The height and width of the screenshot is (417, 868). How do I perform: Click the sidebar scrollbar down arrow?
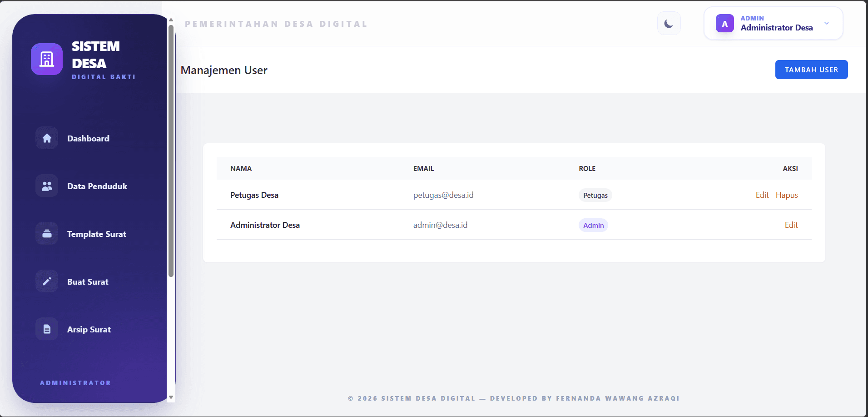point(171,397)
